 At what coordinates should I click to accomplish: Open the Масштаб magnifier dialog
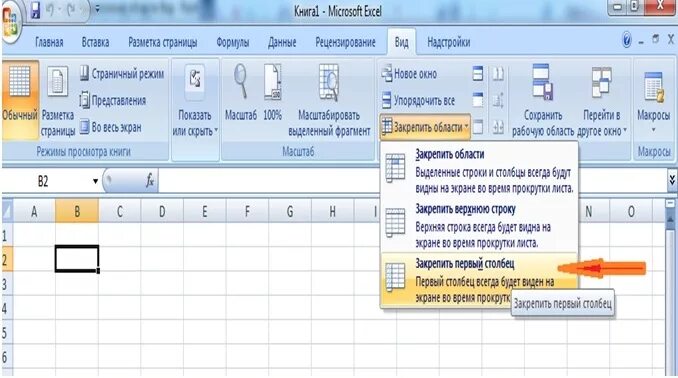241,92
